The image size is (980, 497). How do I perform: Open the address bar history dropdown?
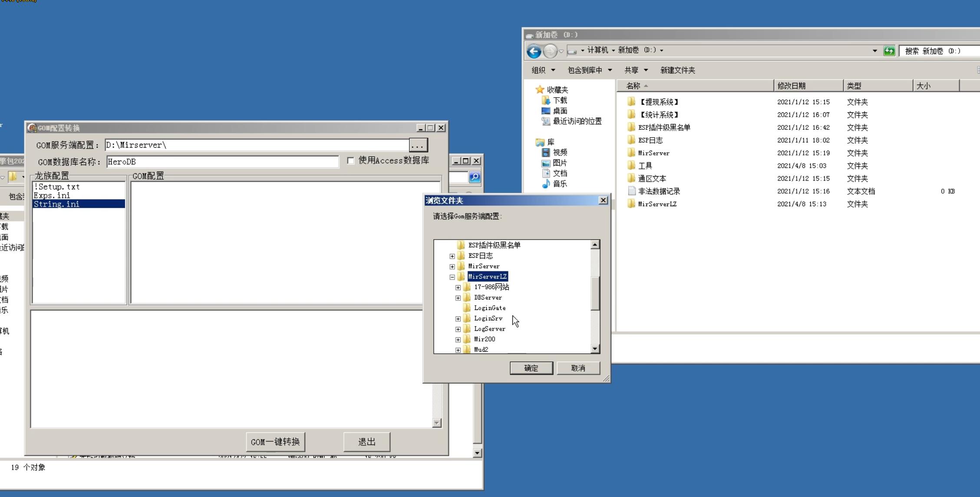[874, 51]
